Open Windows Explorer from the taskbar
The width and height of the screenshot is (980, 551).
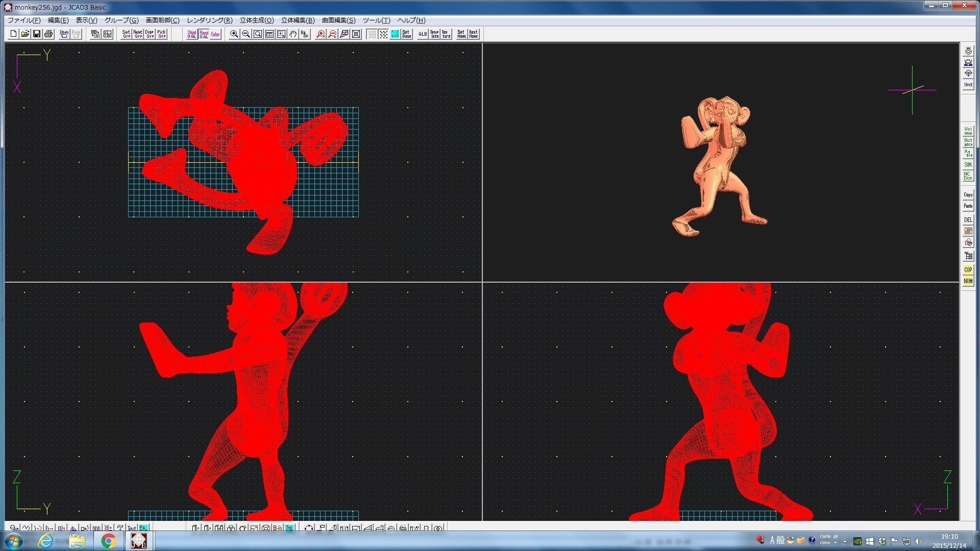tap(77, 541)
